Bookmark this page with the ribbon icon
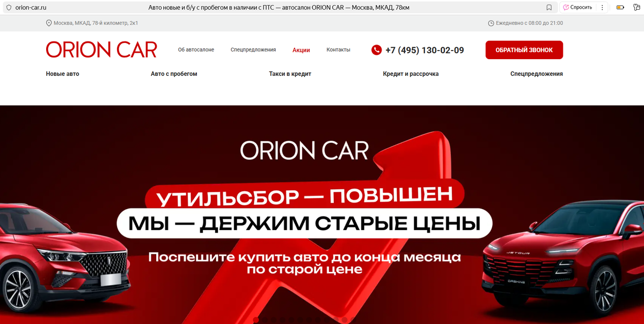 [549, 8]
